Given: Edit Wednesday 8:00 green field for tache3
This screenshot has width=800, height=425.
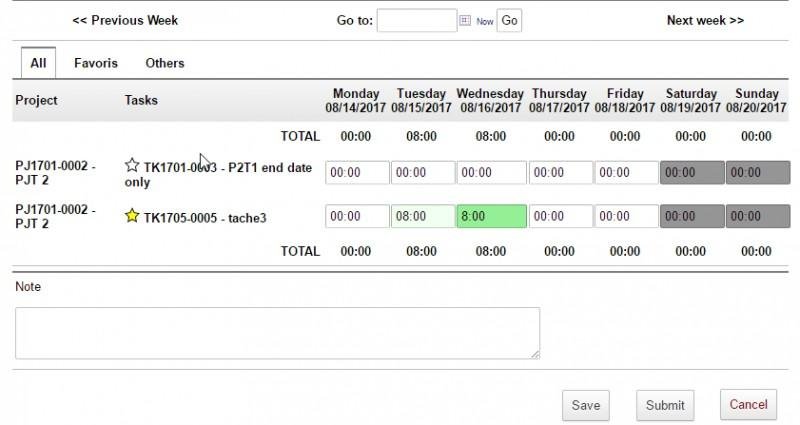Looking at the screenshot, I should (x=492, y=216).
